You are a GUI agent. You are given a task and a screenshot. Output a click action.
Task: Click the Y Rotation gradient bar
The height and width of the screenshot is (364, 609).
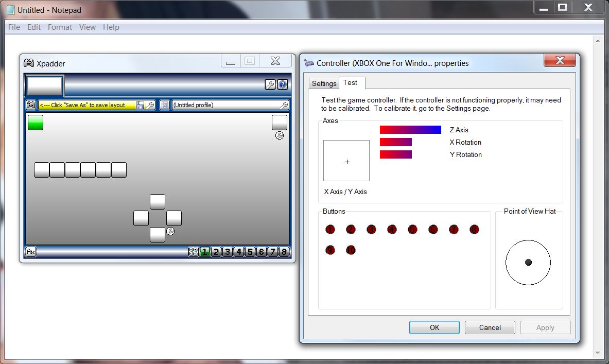click(396, 154)
